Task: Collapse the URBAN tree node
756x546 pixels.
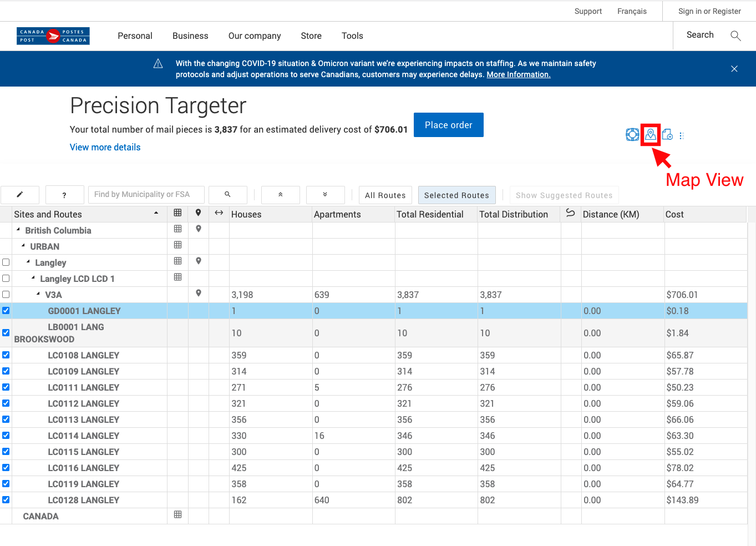Action: tap(23, 245)
